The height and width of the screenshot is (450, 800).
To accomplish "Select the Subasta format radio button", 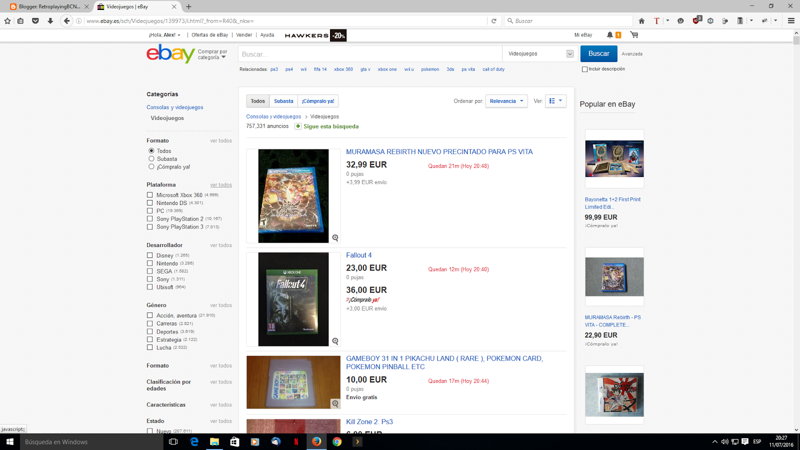I will [151, 159].
